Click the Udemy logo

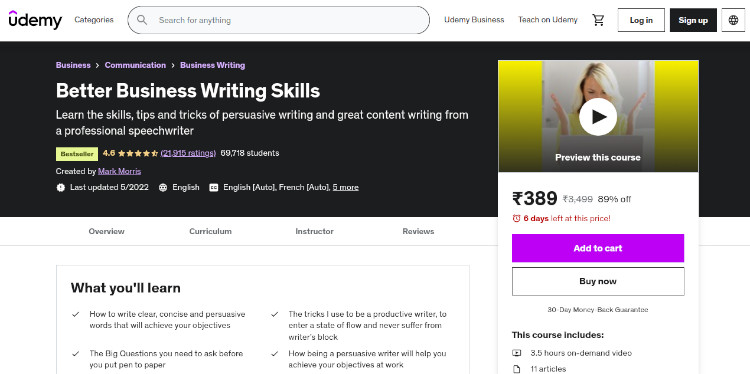35,20
